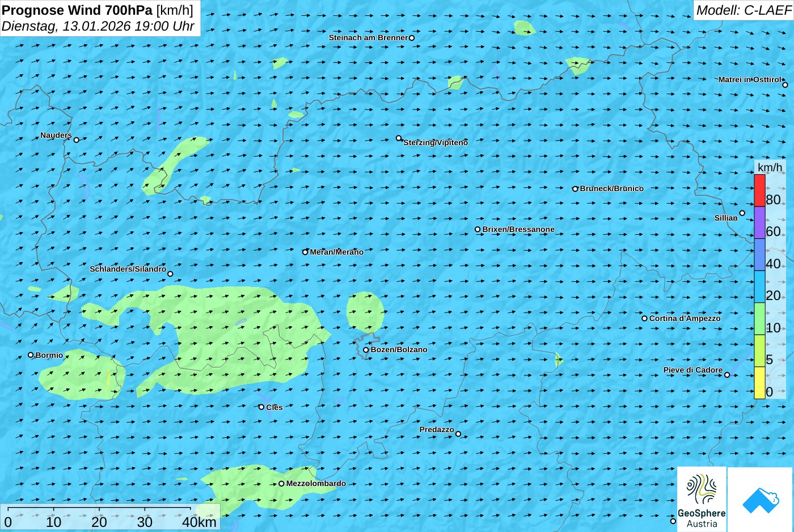794x532 pixels.
Task: Click the 'Schlanders/Silandro' text label
Action: pyautogui.click(x=128, y=269)
